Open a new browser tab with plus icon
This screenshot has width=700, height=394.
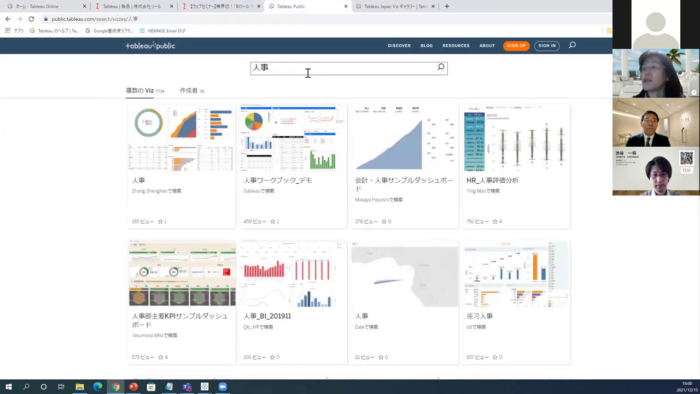(x=447, y=6)
